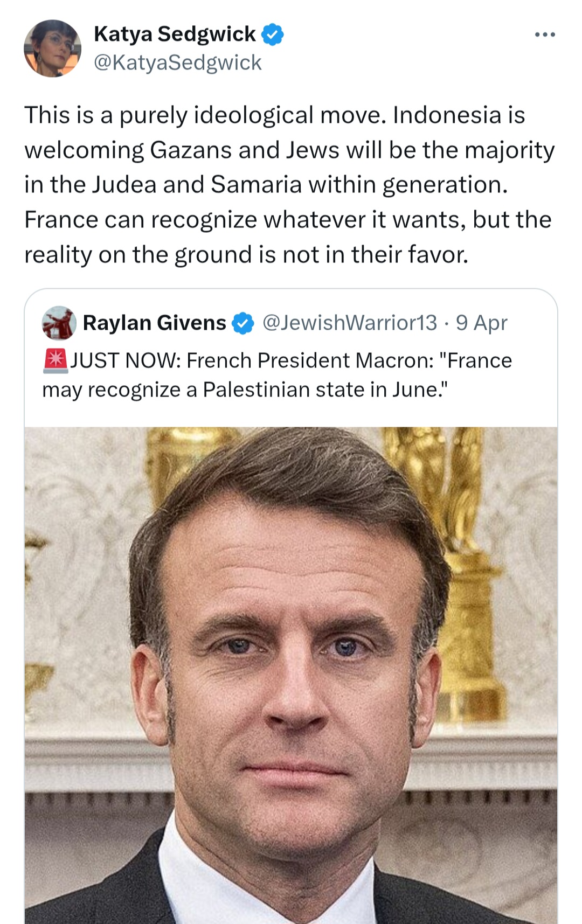582x924 pixels.
Task: Select the Raylan Givens name in quote
Action: click(x=154, y=323)
